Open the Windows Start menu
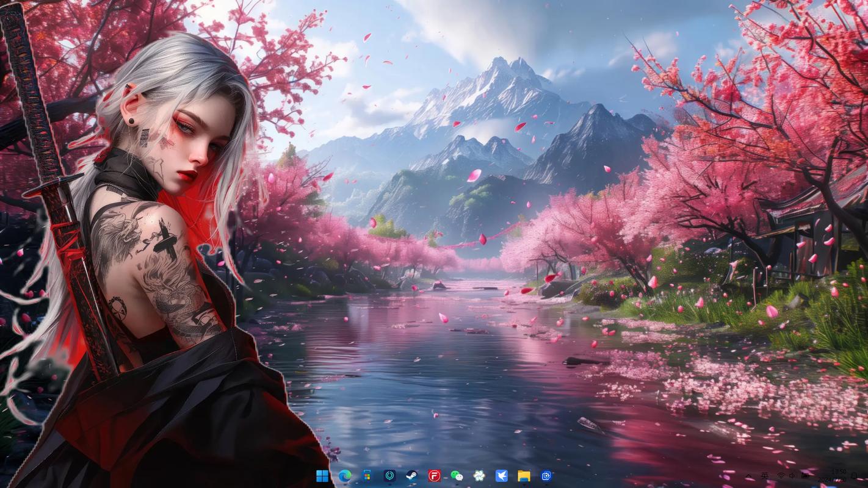This screenshot has height=488, width=868. pos(322,476)
